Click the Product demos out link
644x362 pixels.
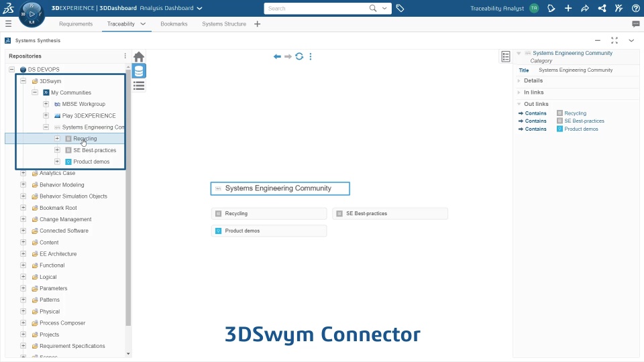pyautogui.click(x=581, y=129)
